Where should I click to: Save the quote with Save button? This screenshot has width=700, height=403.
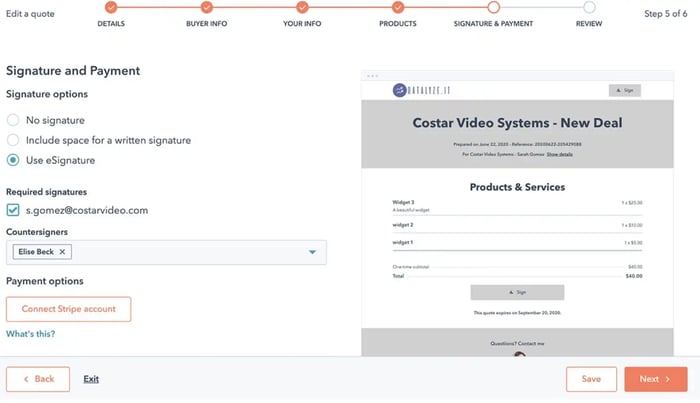point(591,379)
